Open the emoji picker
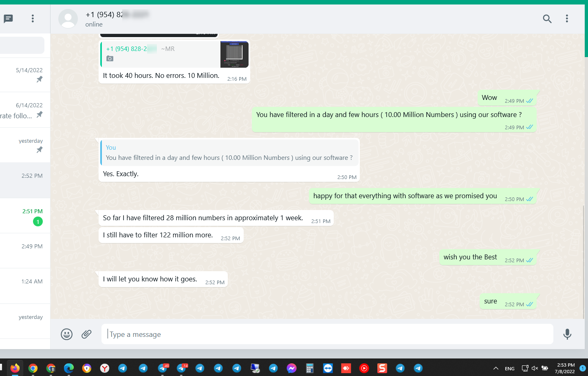 66,334
